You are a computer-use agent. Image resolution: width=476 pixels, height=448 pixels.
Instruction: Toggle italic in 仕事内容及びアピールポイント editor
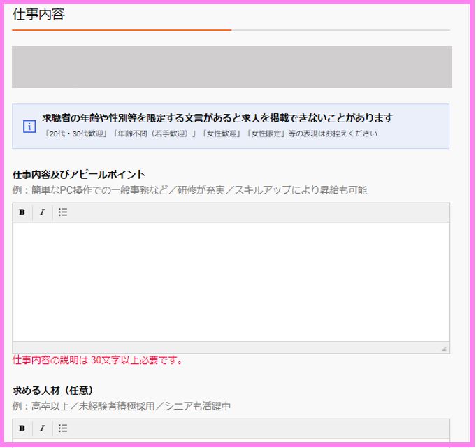click(42, 212)
